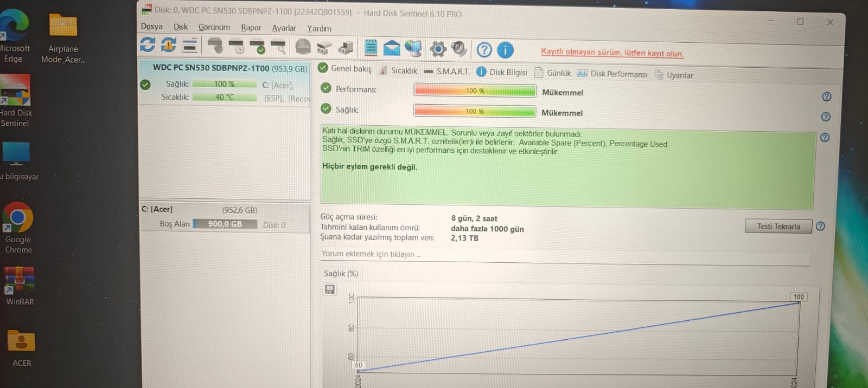
Task: Open settings via the gear icon
Action: 438,49
